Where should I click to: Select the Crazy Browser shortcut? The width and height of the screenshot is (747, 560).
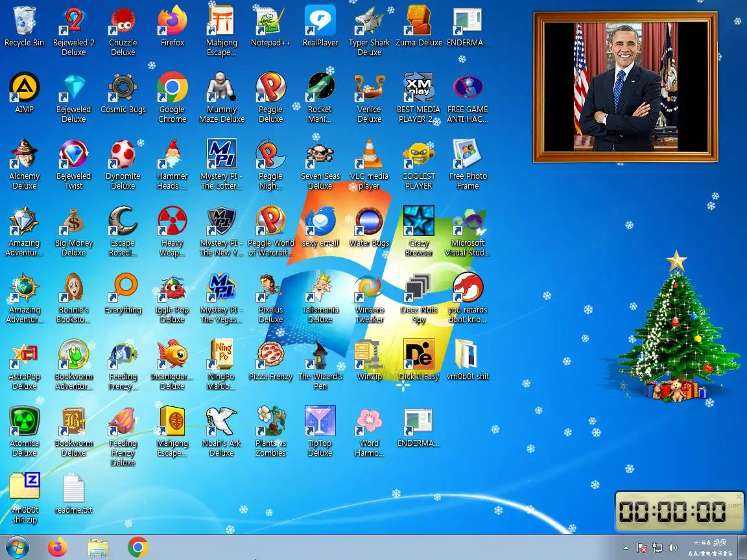click(419, 231)
